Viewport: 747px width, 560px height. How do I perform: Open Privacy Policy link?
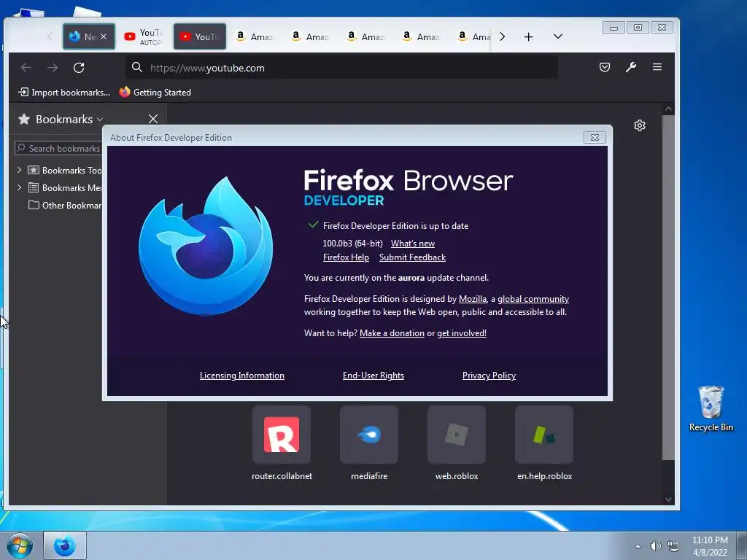coord(489,376)
